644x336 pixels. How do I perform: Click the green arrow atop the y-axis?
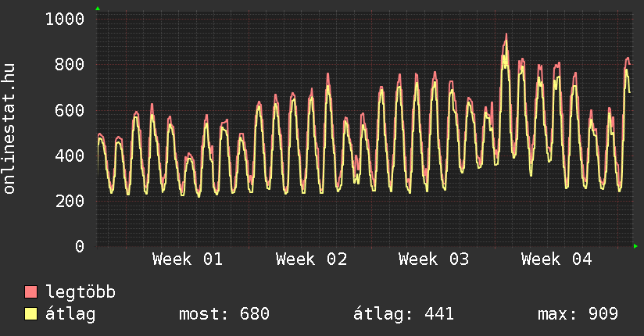coord(97,9)
